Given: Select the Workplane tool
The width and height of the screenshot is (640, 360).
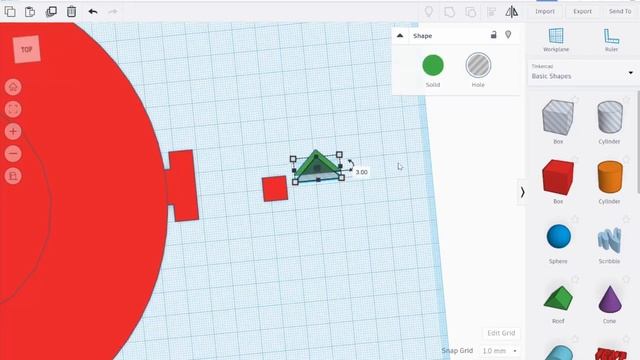Looking at the screenshot, I should [x=556, y=40].
